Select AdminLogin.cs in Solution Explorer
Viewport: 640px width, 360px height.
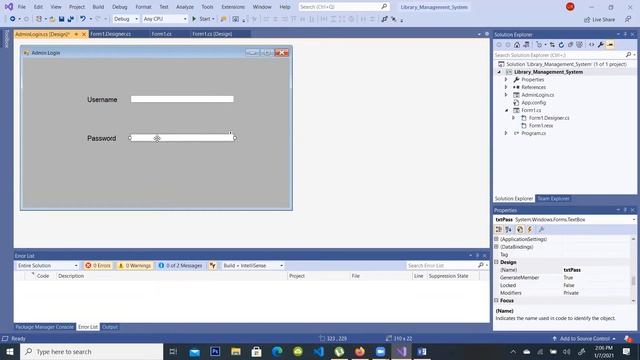pos(538,95)
